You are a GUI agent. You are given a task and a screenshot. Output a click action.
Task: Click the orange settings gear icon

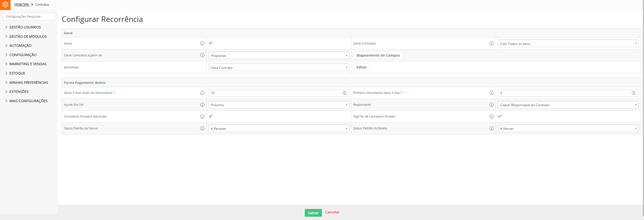click(x=5, y=5)
